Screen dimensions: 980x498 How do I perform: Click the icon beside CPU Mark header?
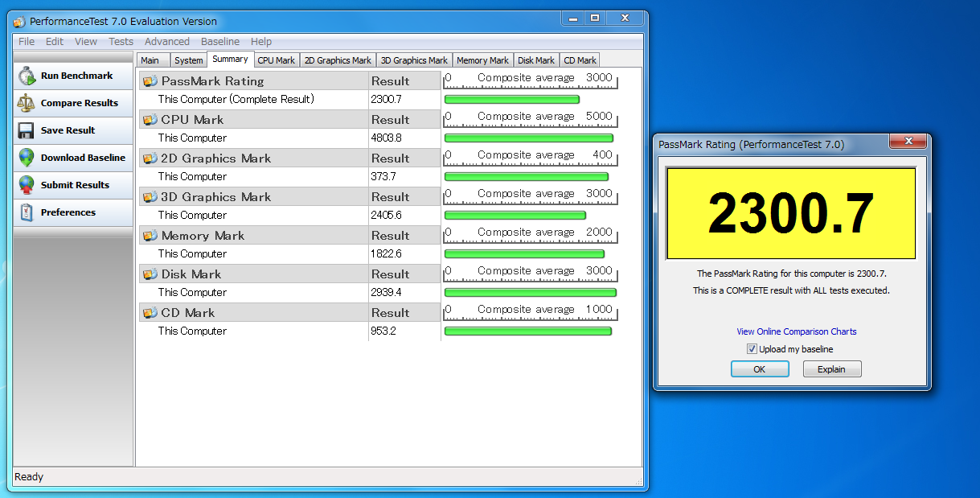coord(150,120)
